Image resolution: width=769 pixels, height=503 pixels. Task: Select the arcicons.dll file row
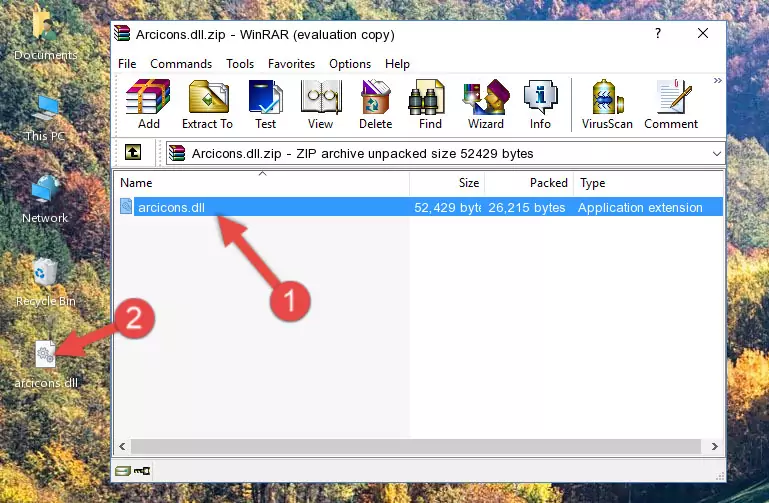[x=420, y=207]
